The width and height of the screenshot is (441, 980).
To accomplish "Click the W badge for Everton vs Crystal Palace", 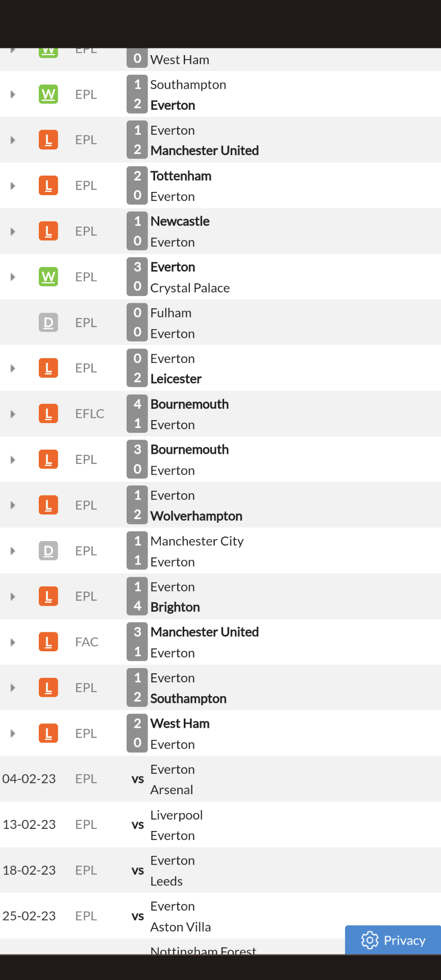I will (x=48, y=277).
